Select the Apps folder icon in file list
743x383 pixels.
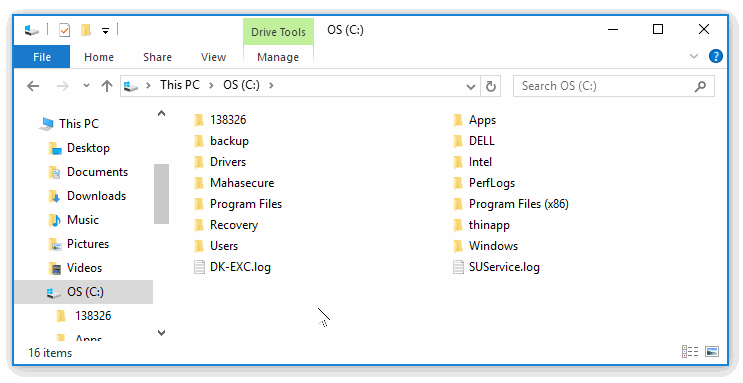tap(458, 120)
